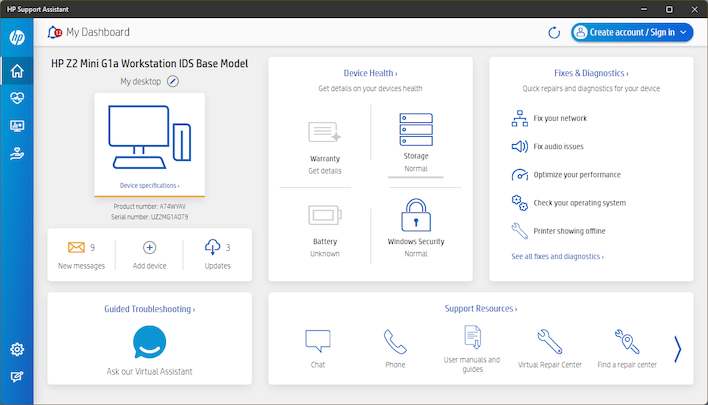Open New messages envelope icon

(76, 247)
